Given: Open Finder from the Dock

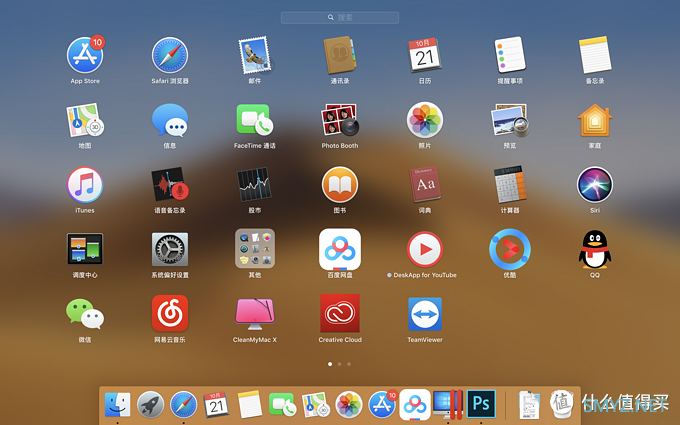Looking at the screenshot, I should (118, 405).
